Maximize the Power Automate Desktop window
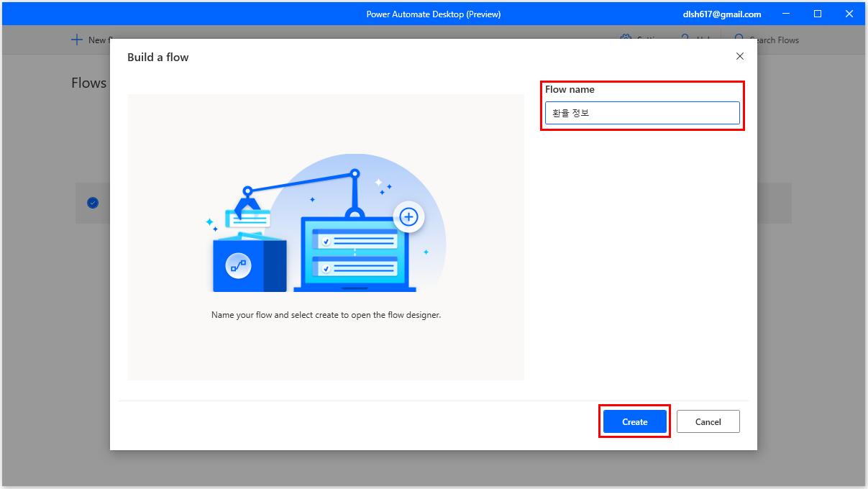Screen dimensions: 868x489 click(x=818, y=14)
